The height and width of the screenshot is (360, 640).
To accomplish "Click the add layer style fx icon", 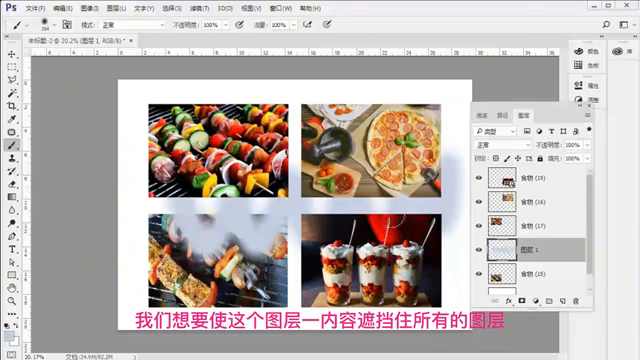I will (509, 301).
